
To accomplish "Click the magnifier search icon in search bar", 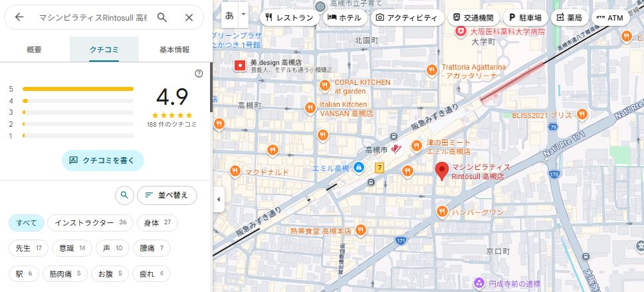I will pyautogui.click(x=162, y=17).
